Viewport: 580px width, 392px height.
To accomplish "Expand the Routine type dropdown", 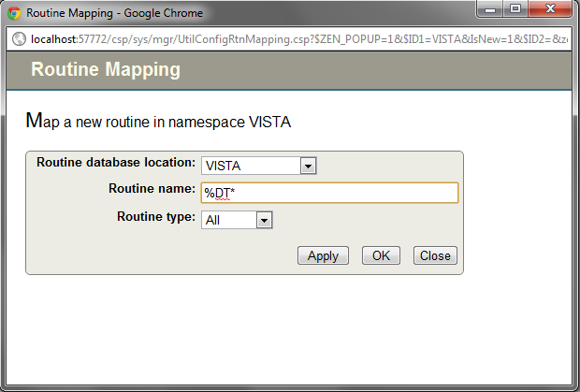I will point(237,220).
